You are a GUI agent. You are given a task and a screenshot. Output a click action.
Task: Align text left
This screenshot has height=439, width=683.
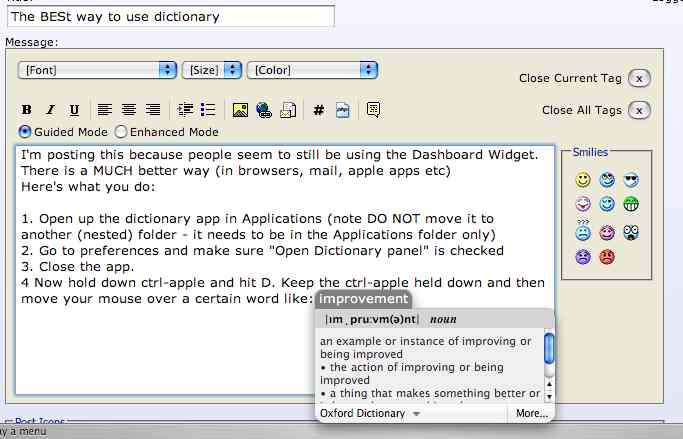pos(105,110)
